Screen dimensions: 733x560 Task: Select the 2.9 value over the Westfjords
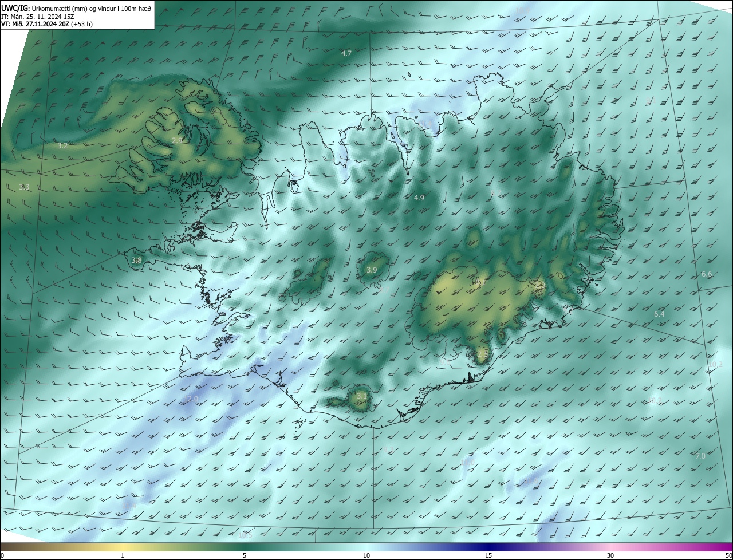(177, 140)
